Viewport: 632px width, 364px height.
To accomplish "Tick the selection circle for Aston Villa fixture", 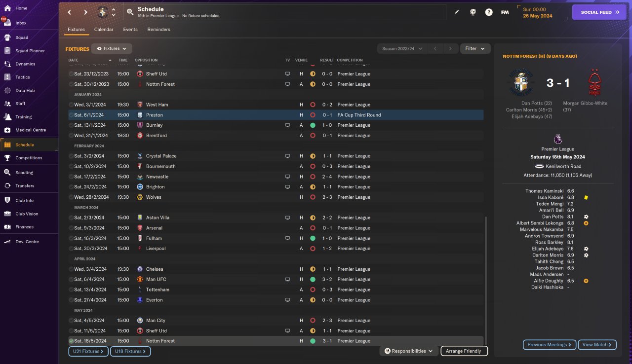I will tap(71, 218).
